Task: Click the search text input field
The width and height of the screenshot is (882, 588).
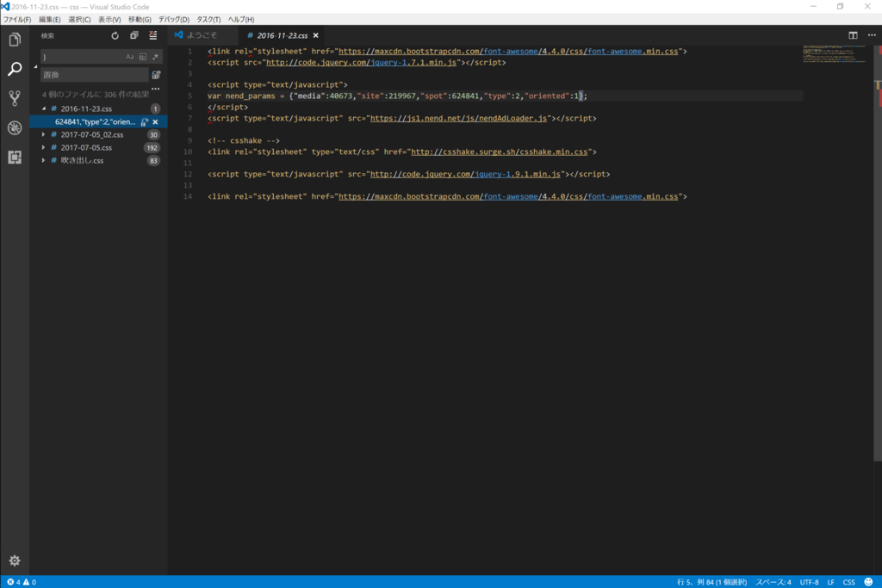Action: pos(82,57)
